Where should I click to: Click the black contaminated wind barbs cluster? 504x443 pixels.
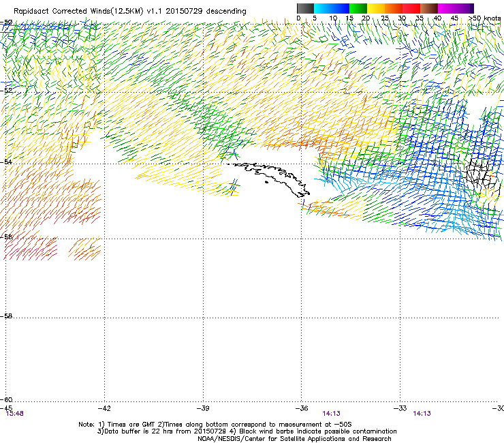pyautogui.click(x=481, y=175)
